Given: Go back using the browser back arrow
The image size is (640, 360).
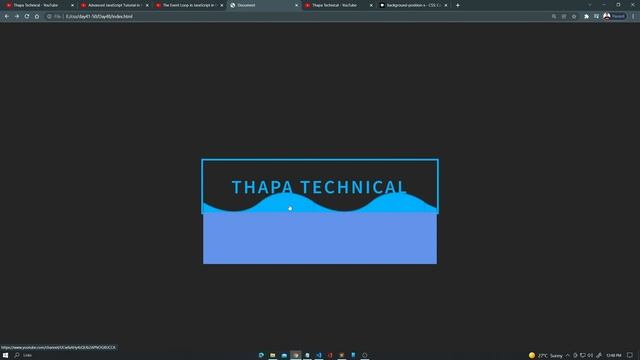Looking at the screenshot, I should [7, 16].
